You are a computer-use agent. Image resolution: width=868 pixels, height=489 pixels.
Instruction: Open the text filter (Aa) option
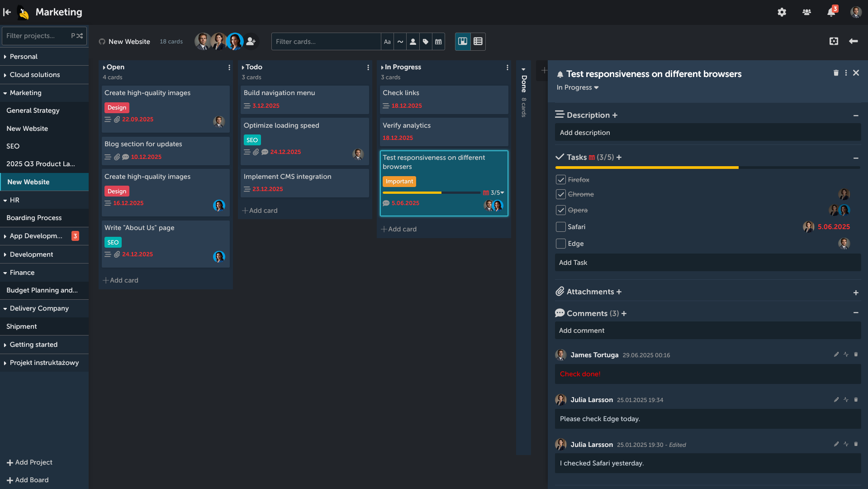coord(387,41)
